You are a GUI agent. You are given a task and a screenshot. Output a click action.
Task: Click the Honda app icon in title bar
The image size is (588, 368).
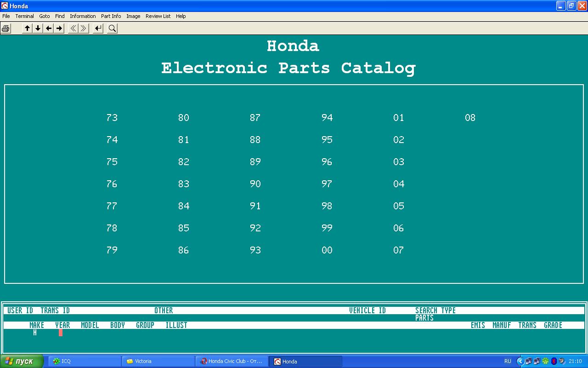(x=5, y=6)
